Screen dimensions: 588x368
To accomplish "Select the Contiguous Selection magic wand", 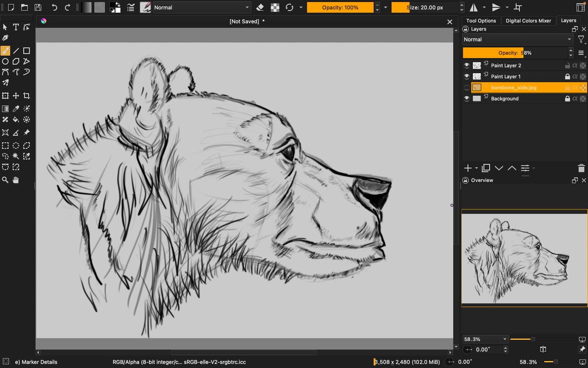I will point(16,156).
